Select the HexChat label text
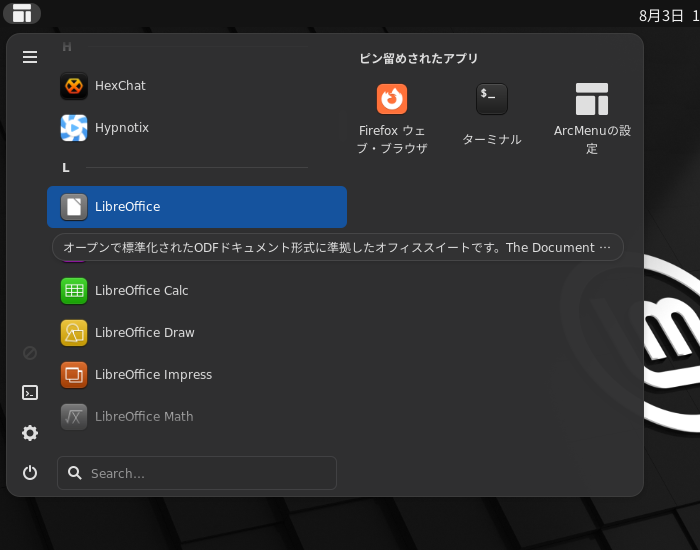Screen dimensions: 700x550 [x=120, y=86]
